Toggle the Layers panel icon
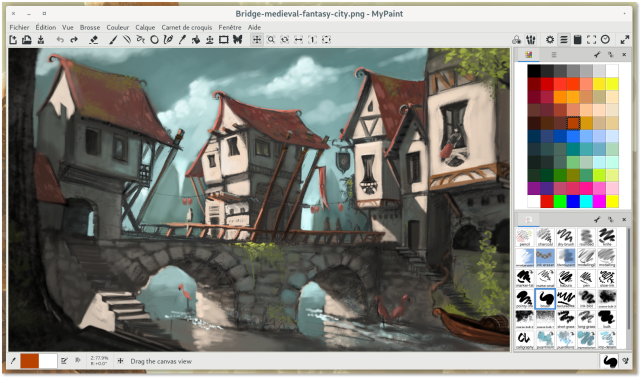 pos(564,40)
